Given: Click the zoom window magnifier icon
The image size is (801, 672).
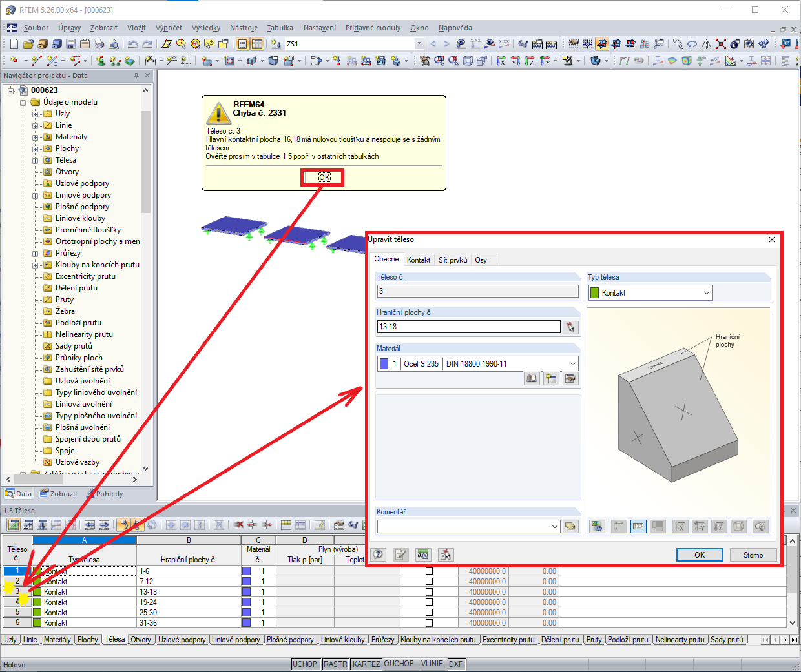Looking at the screenshot, I should [x=439, y=61].
